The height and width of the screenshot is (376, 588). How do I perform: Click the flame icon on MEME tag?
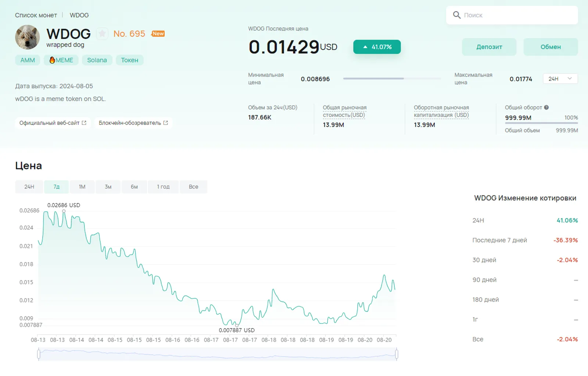point(52,60)
